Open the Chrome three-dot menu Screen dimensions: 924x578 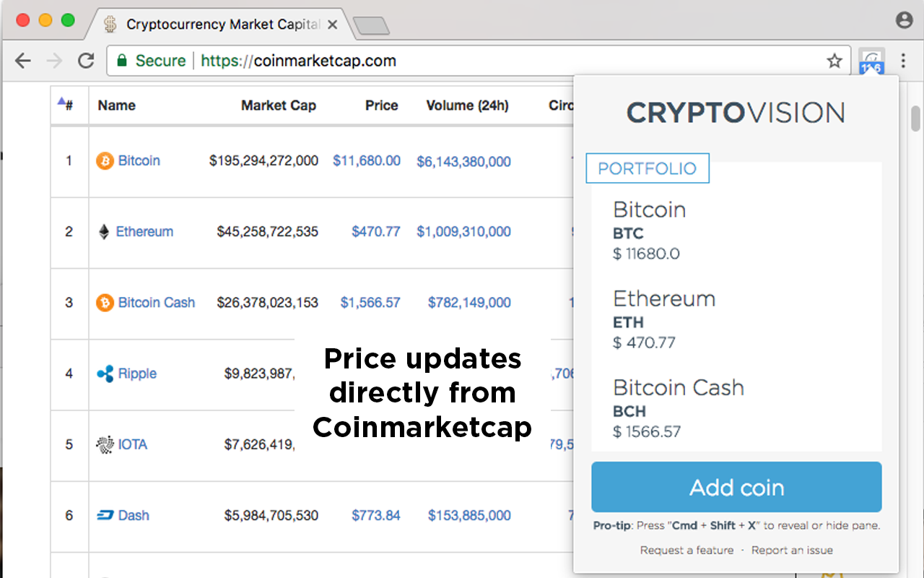903,61
